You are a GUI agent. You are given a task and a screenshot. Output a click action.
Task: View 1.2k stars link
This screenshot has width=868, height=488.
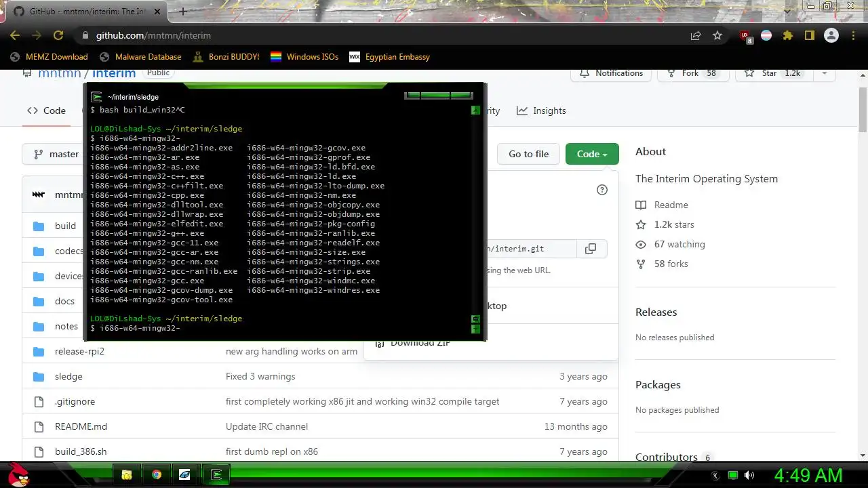(665, 224)
